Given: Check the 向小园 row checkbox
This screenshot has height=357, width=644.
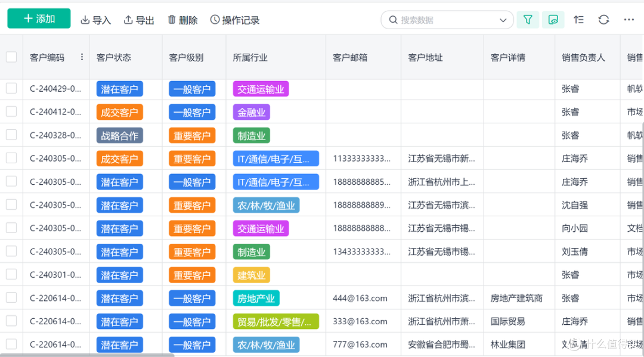Looking at the screenshot, I should 11,228.
